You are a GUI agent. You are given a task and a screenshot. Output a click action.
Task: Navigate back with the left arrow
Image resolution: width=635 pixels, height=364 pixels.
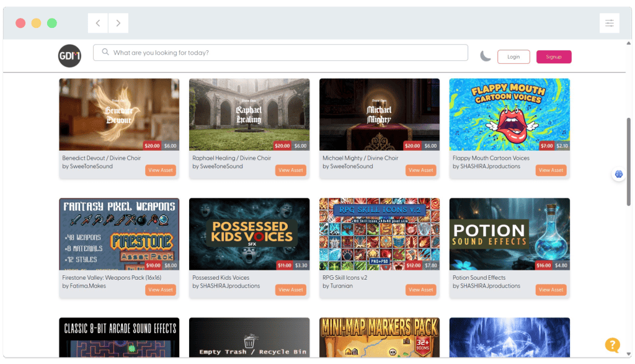97,22
